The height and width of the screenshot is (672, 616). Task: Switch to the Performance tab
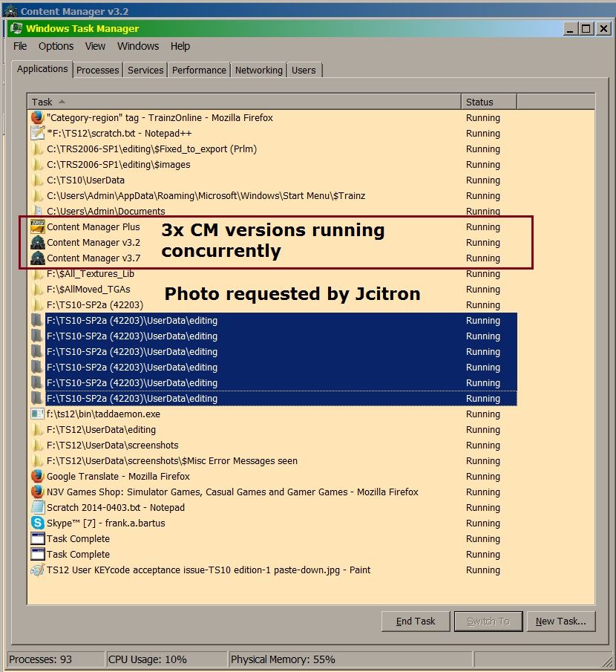(199, 70)
